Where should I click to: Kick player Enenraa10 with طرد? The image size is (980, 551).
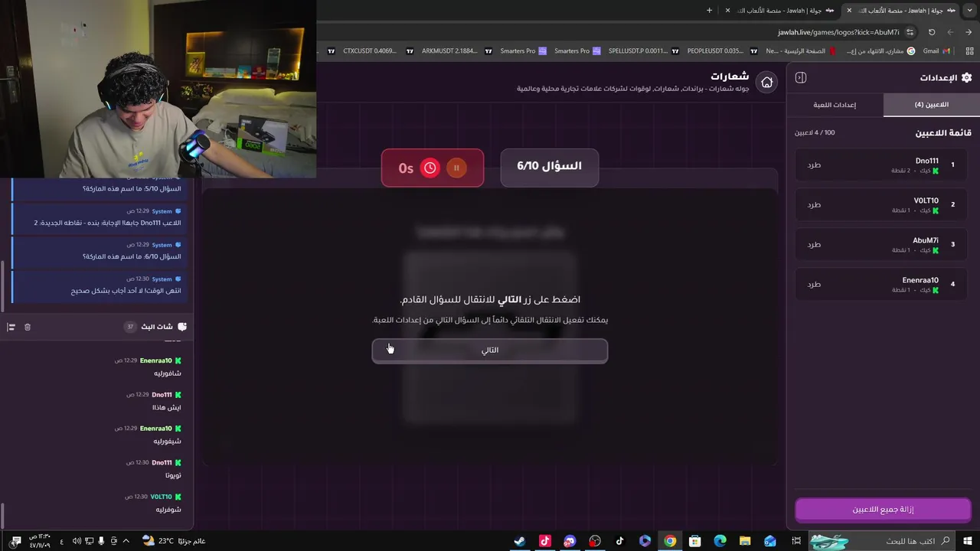814,285
